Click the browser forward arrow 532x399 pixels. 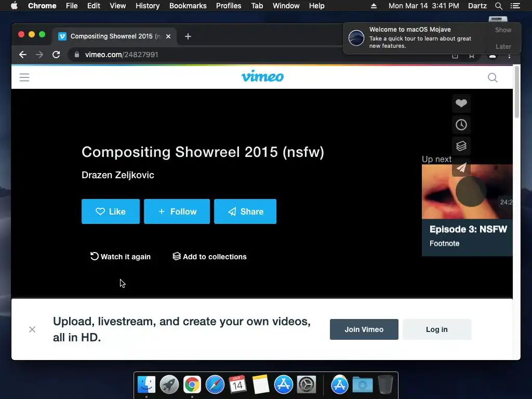39,55
